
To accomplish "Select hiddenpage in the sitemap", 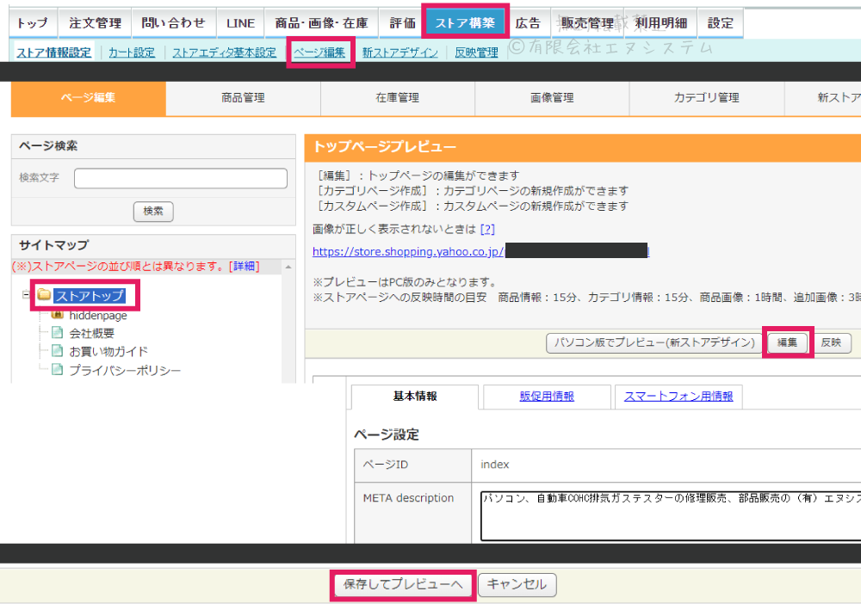I will [x=98, y=316].
